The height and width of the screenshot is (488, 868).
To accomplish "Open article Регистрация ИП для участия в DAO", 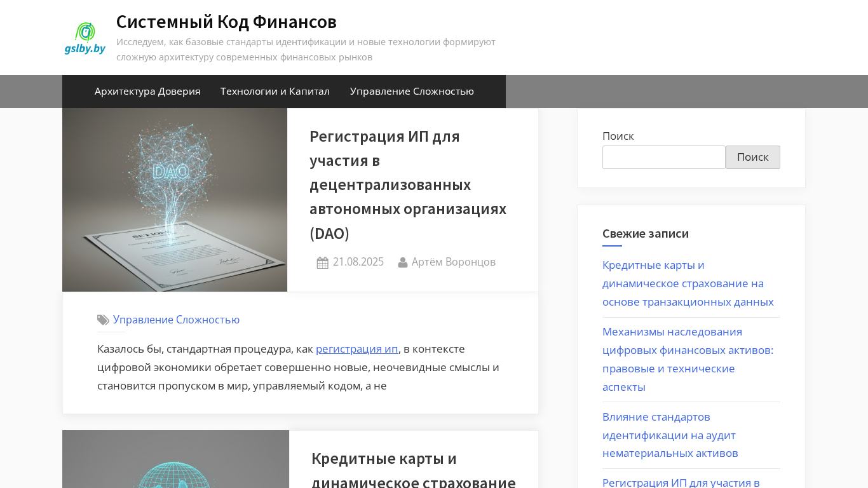I will (408, 185).
